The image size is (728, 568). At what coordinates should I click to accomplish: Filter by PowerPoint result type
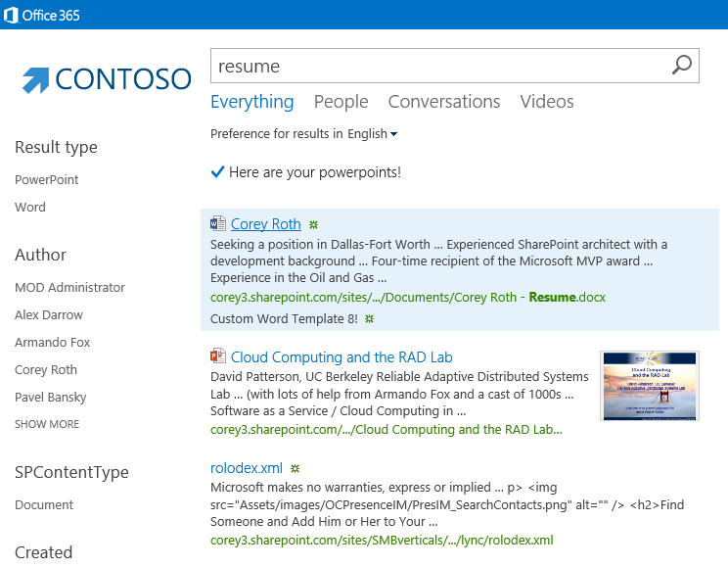(46, 180)
